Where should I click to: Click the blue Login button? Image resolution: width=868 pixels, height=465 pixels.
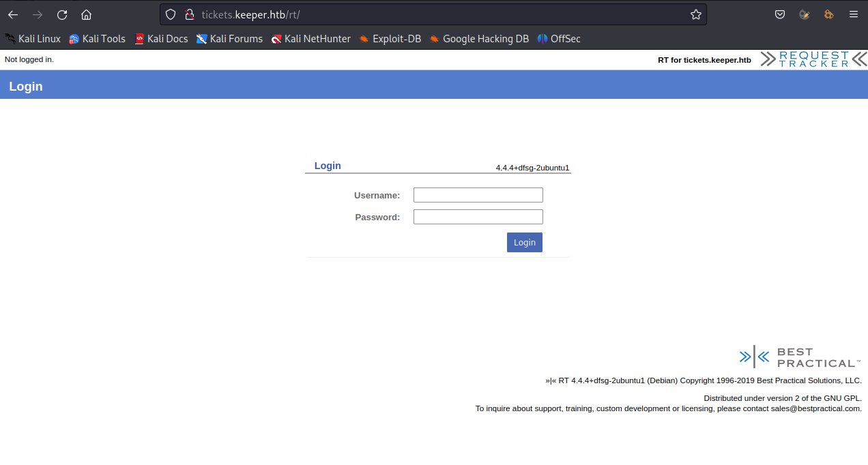point(524,242)
